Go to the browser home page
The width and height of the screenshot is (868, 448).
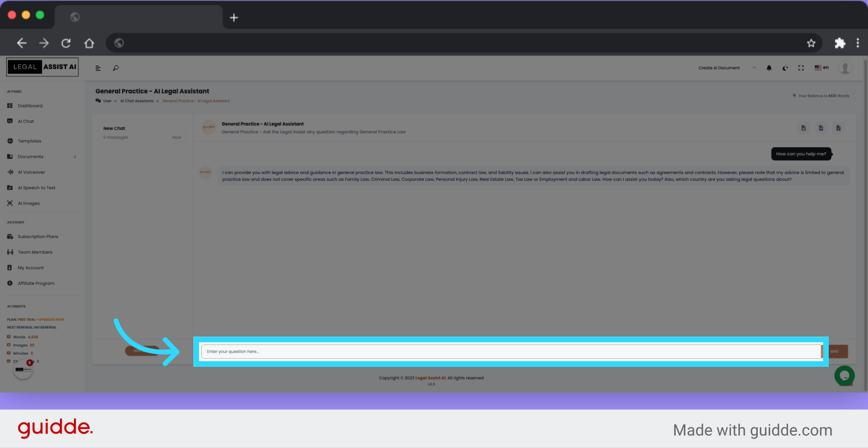[x=89, y=43]
